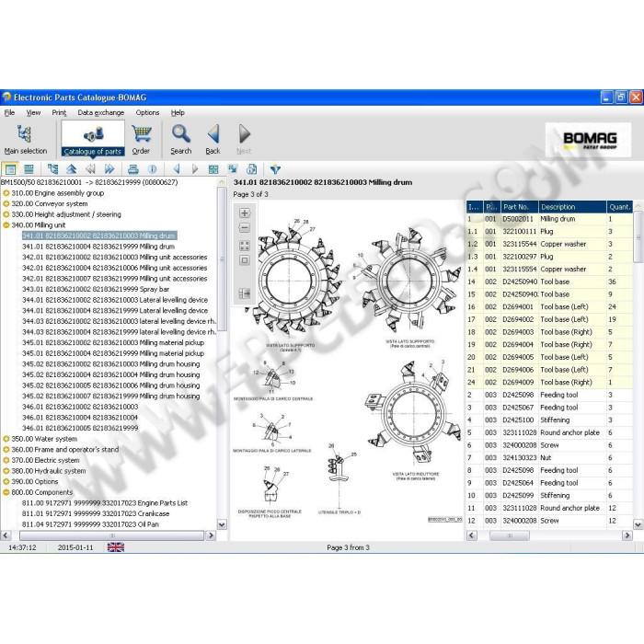Viewport: 644px width, 644px height.
Task: Switch to the single panel view icon
Action: pyautogui.click(x=10, y=168)
